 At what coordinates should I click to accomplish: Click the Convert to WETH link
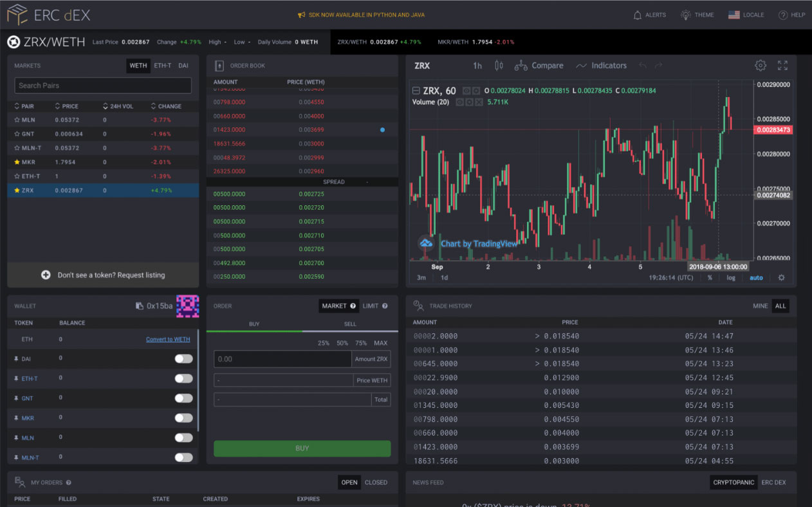point(168,340)
